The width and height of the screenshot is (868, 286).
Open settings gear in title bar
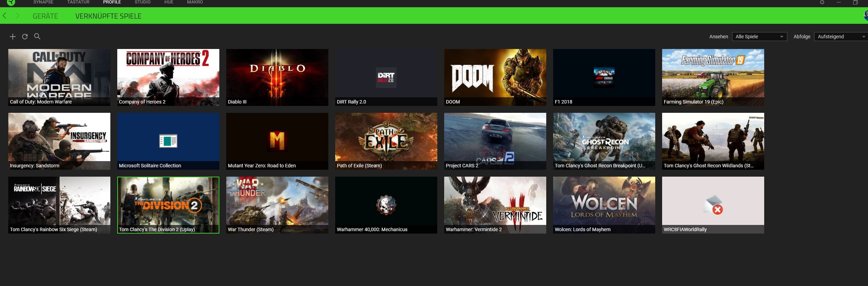(x=822, y=2)
